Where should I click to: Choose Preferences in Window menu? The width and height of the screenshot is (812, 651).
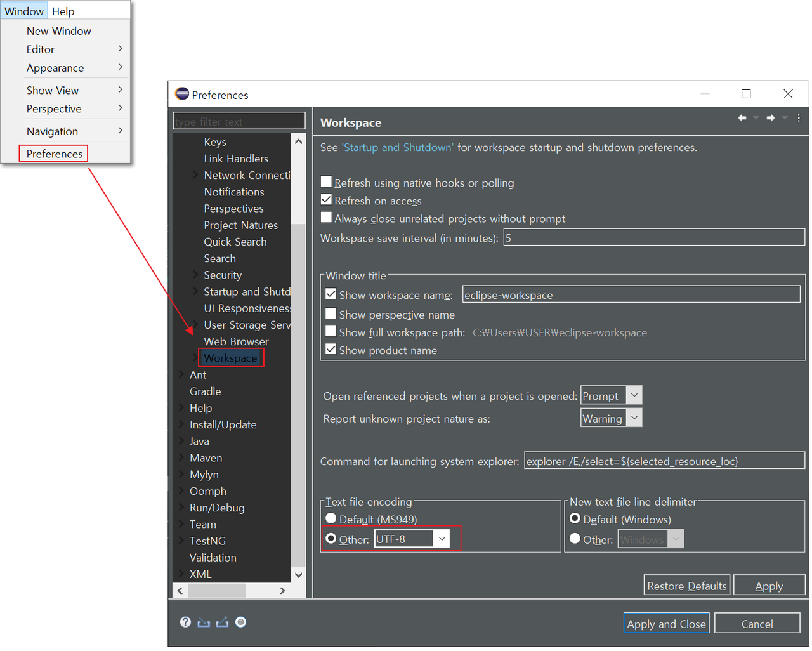click(x=55, y=154)
